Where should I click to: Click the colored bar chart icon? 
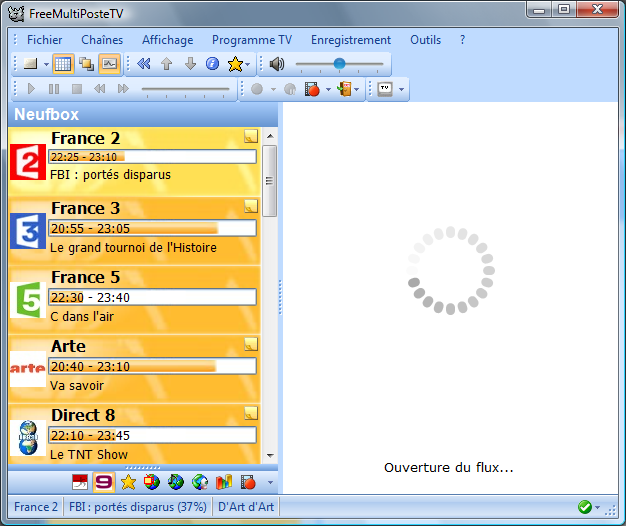224,482
